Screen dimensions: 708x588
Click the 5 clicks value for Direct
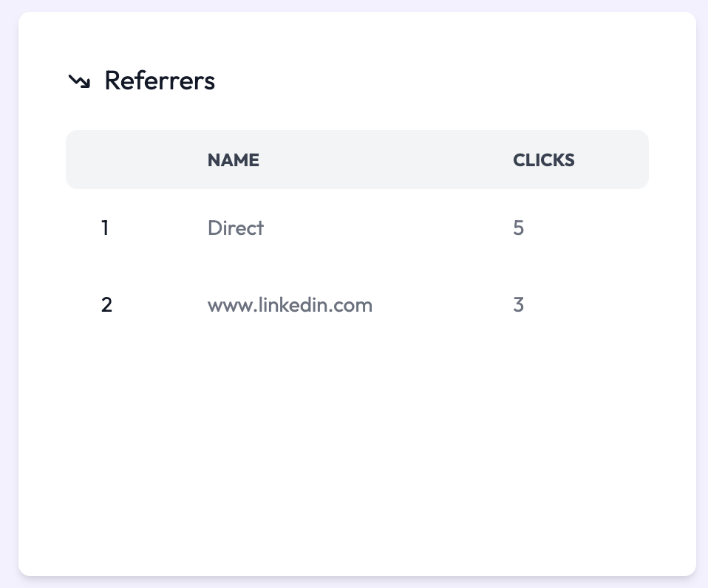click(x=518, y=228)
